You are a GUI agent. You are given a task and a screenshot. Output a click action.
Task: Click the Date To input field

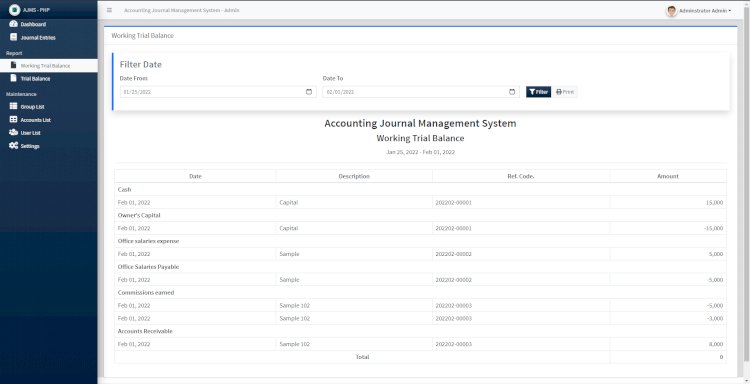[x=421, y=92]
